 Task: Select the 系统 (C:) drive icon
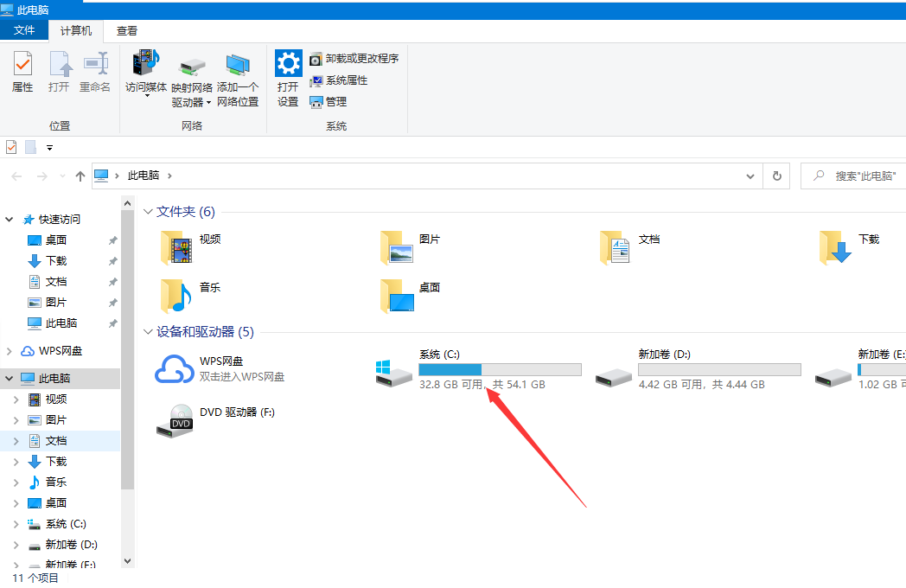[393, 373]
